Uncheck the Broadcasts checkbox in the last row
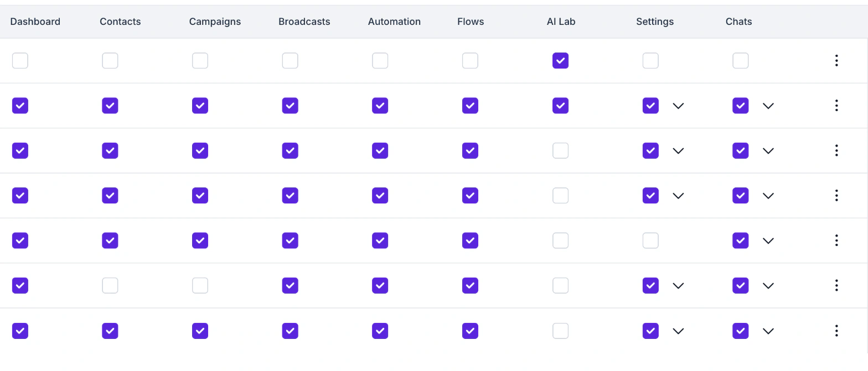 click(290, 331)
